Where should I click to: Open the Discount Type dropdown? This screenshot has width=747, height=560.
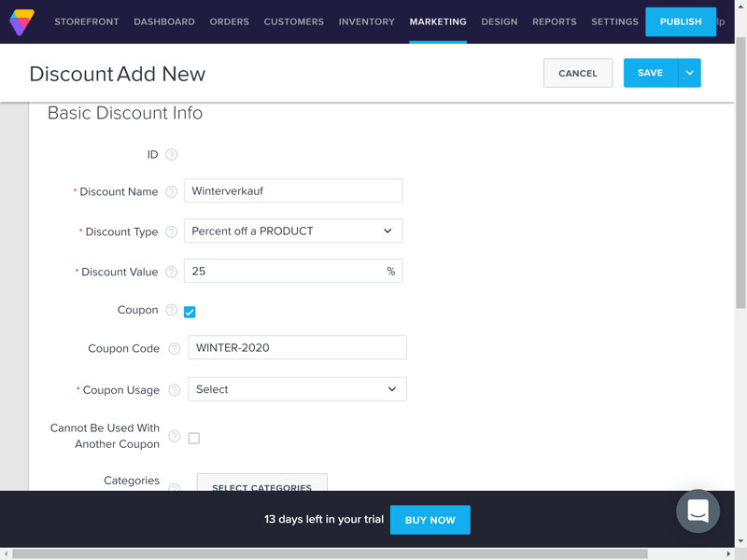click(292, 231)
